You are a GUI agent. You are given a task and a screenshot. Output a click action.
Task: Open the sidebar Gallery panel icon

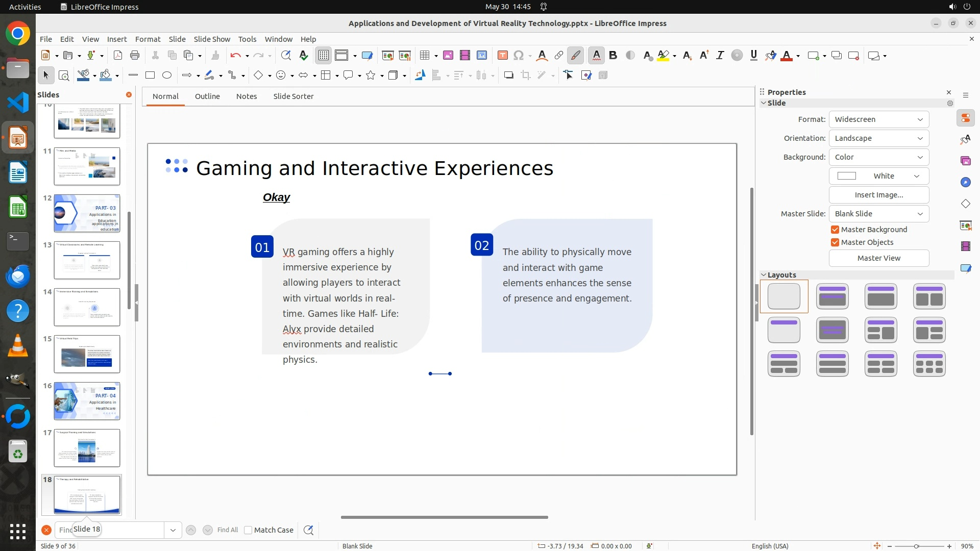coord(966,161)
